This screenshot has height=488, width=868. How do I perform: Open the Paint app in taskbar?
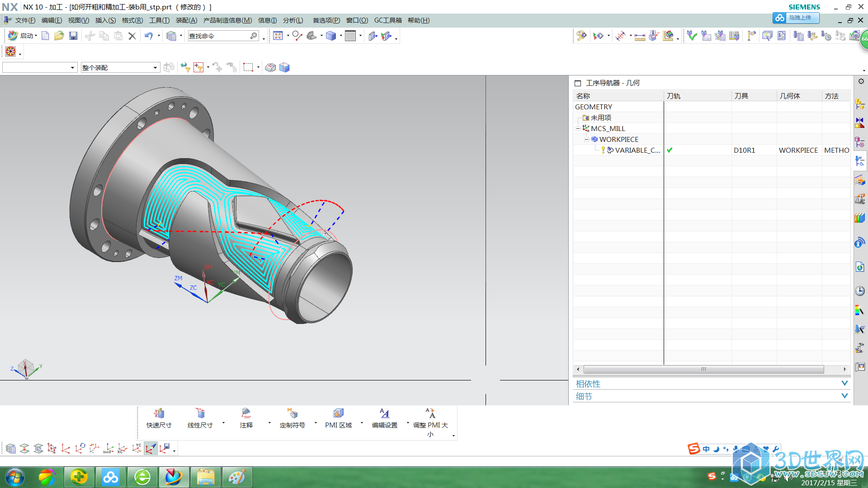click(237, 477)
